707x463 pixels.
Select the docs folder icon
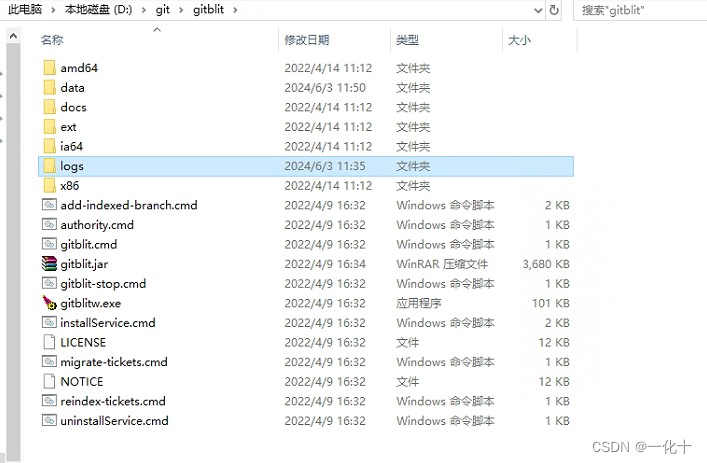[x=50, y=107]
